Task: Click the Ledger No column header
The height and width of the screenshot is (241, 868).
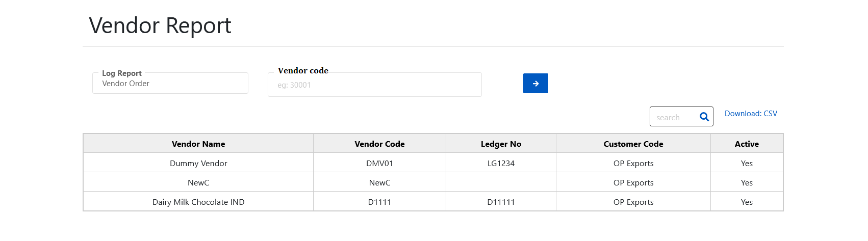Action: [x=501, y=144]
